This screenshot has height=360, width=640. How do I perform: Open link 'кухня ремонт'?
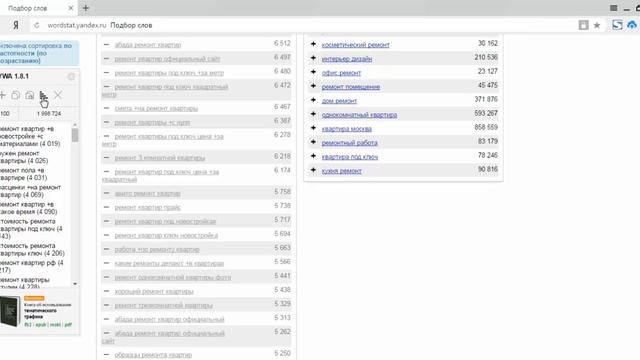pyautogui.click(x=342, y=171)
